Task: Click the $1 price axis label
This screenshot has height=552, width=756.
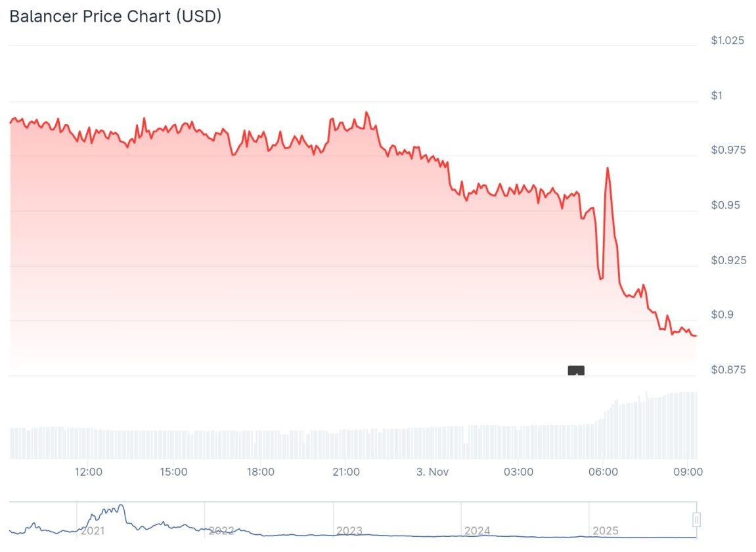Action: tap(717, 96)
